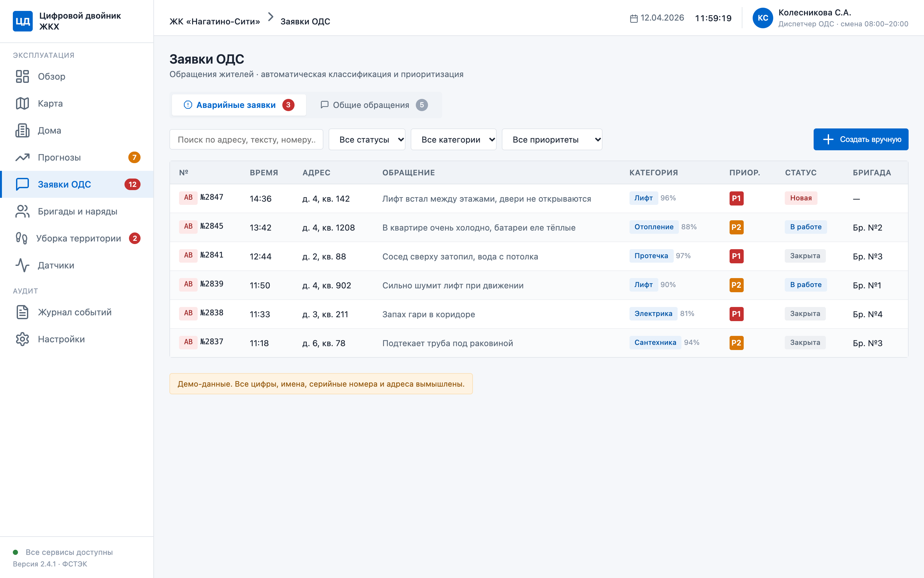The image size is (924, 578).
Task: Click the Сантехника category tag
Action: [655, 343]
